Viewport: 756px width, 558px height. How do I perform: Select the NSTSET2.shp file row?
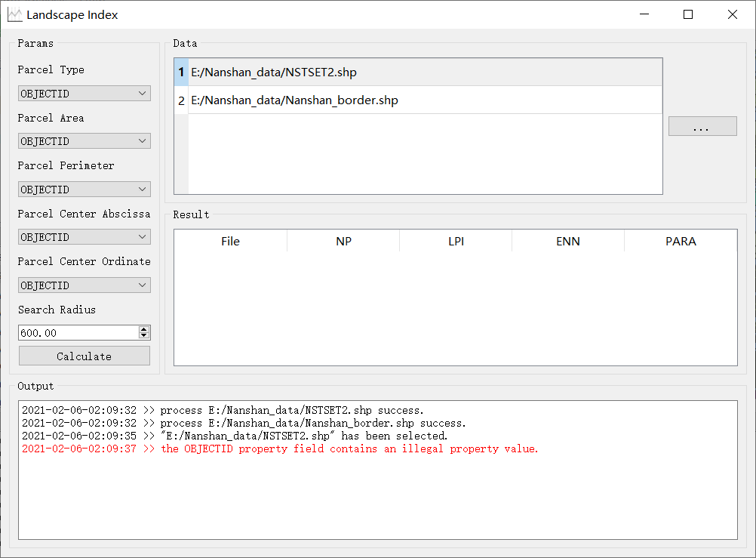point(425,72)
